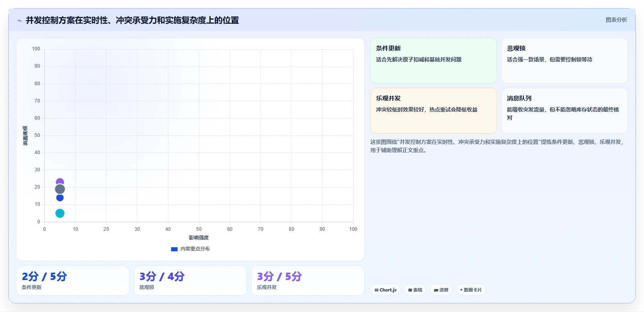
Task: Click the 图表分析 label in header
Action: click(616, 20)
